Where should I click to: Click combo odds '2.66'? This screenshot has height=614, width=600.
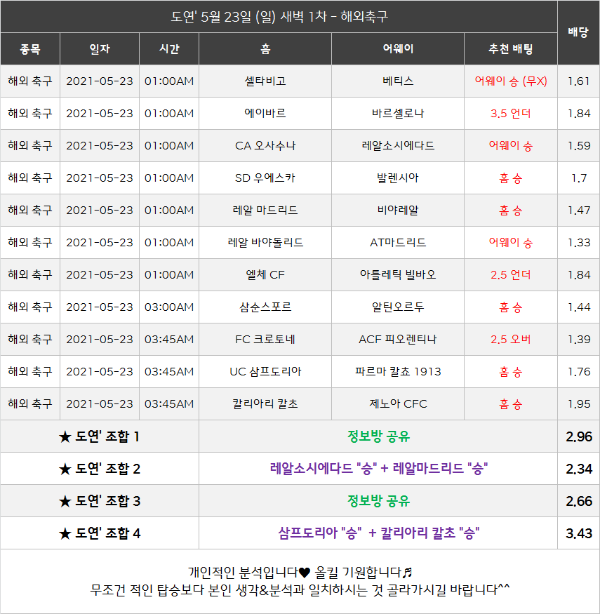579,501
